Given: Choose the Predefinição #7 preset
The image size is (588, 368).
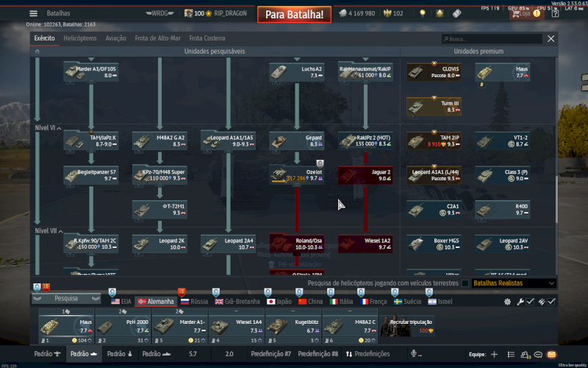Looking at the screenshot, I should (270, 354).
